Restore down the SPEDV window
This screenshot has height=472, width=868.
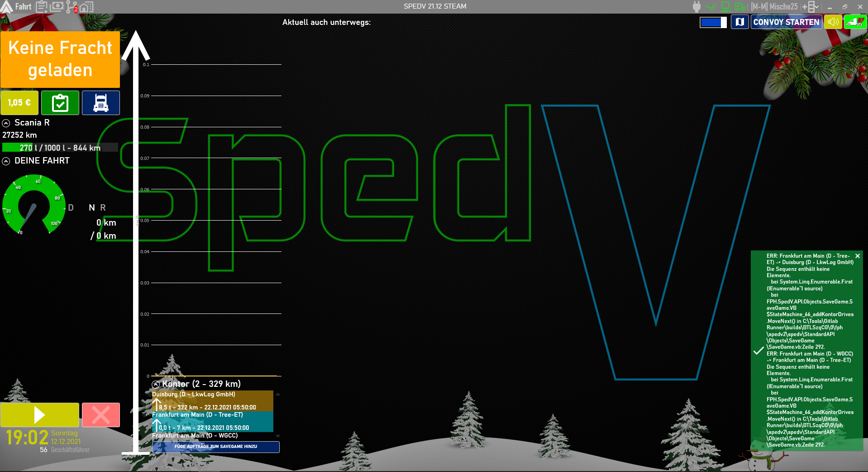coord(844,7)
